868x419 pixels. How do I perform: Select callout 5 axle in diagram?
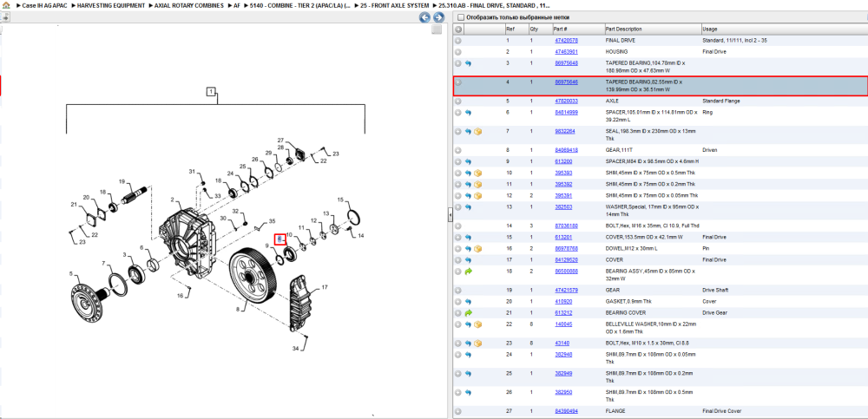(x=70, y=273)
